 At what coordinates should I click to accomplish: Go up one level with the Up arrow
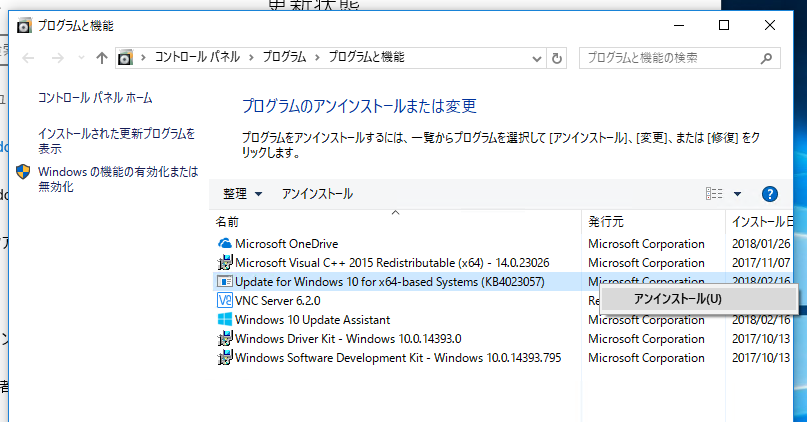[x=101, y=58]
